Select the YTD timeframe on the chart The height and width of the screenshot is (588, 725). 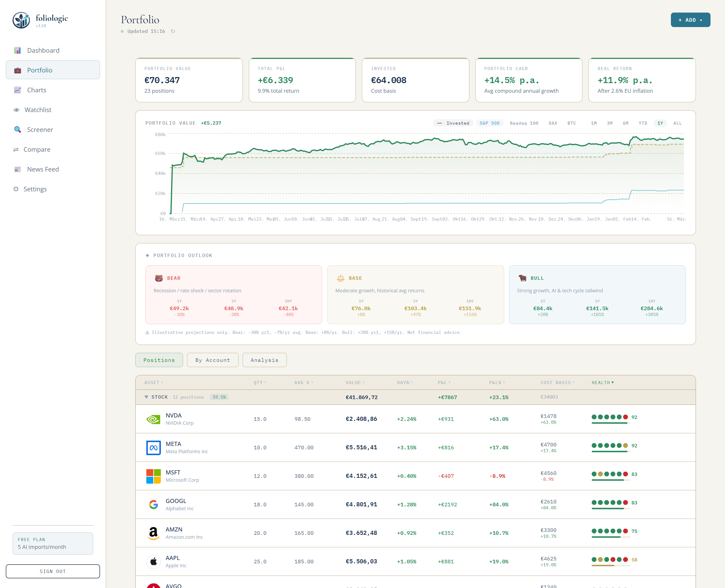643,123
